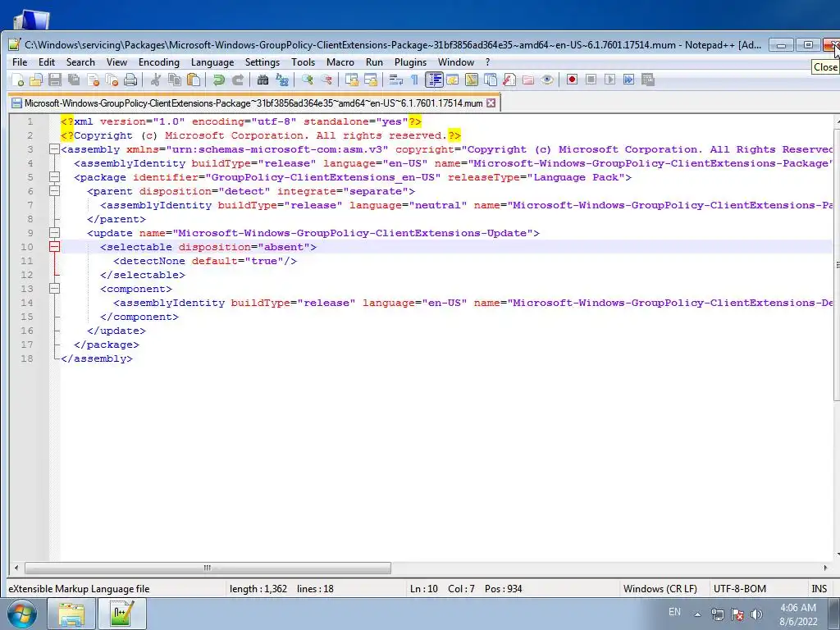Viewport: 840px width, 630px height.
Task: Click the Open file toolbar icon
Action: [36, 80]
